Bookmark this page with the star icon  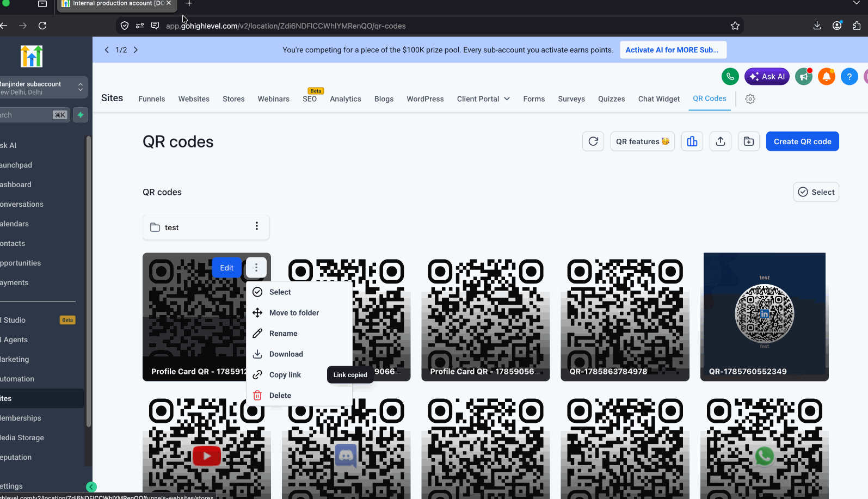[735, 26]
